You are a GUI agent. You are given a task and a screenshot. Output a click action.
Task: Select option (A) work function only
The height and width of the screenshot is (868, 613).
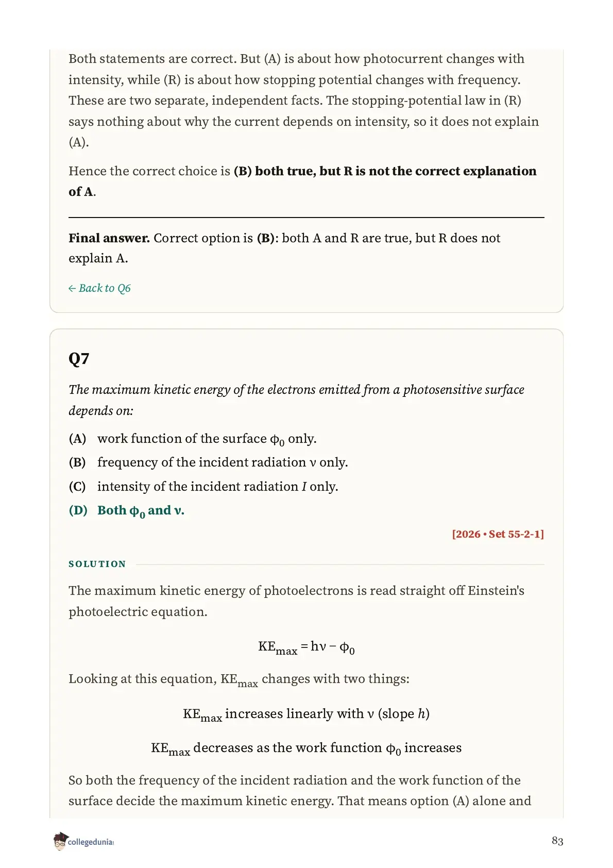(x=193, y=439)
